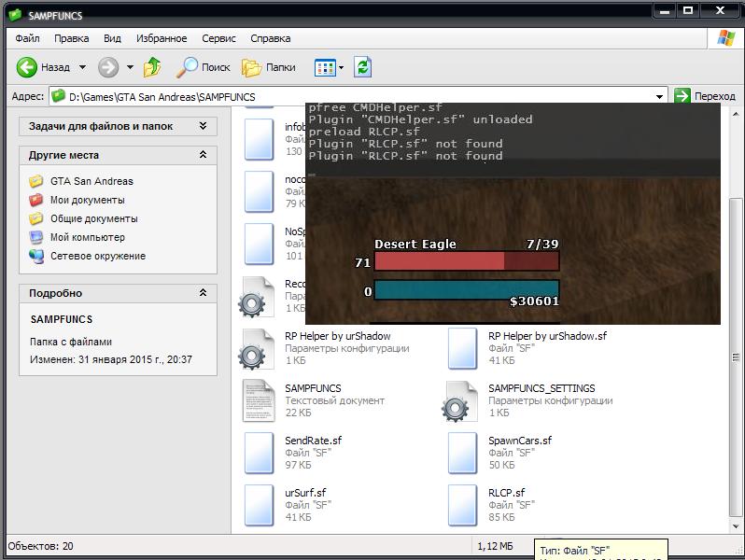Click the RLCP.sf file name
The width and height of the screenshot is (745, 560).
click(507, 493)
